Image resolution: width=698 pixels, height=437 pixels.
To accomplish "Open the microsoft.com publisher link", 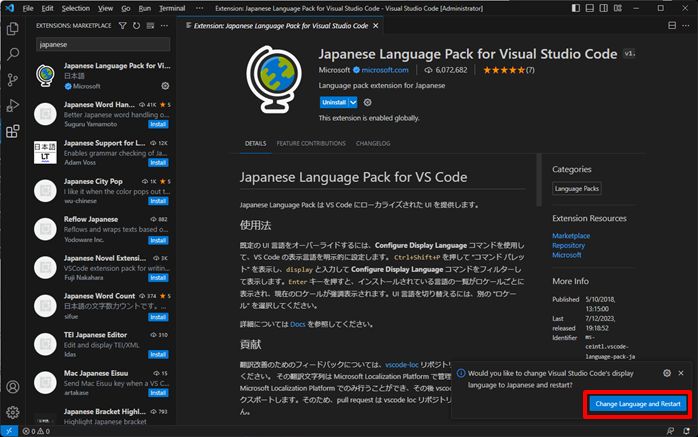I will click(385, 70).
